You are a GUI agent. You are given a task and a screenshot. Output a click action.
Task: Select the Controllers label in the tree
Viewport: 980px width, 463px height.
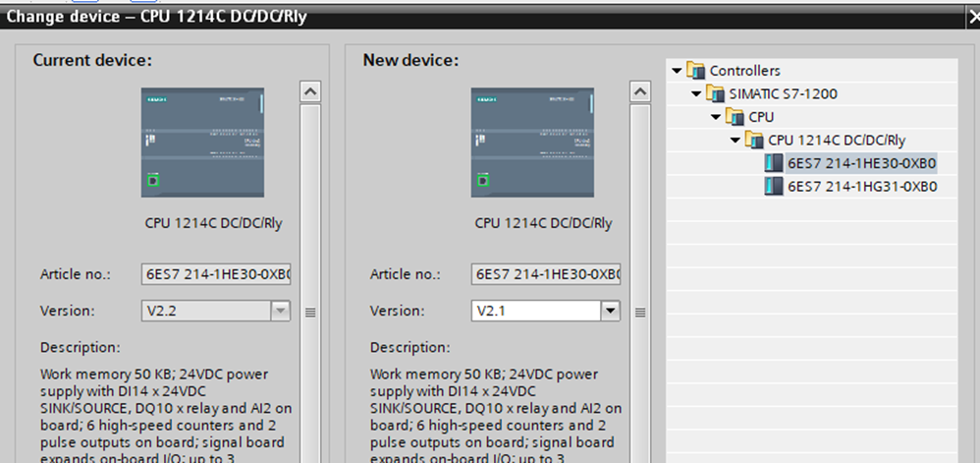point(745,71)
